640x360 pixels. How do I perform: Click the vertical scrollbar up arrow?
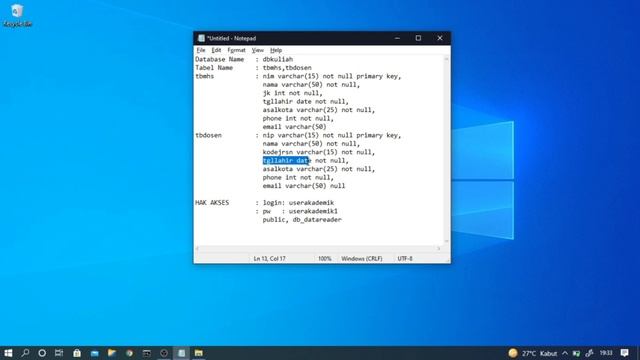click(447, 59)
